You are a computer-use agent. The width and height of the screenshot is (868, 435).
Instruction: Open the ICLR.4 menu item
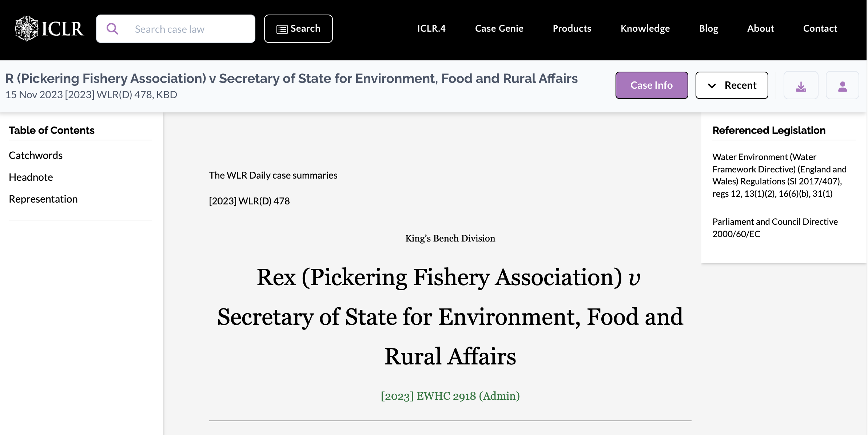point(431,28)
